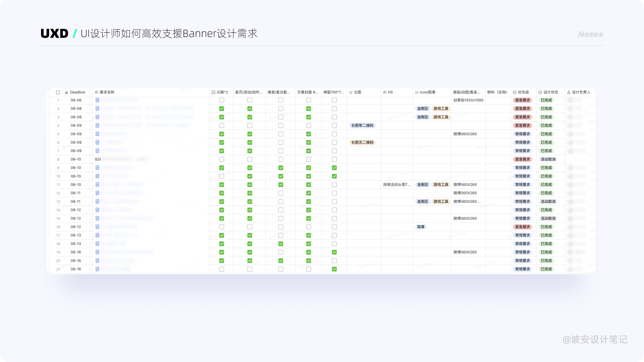Click the person icon in 设计负责人 header
644x362 pixels.
pos(569,93)
